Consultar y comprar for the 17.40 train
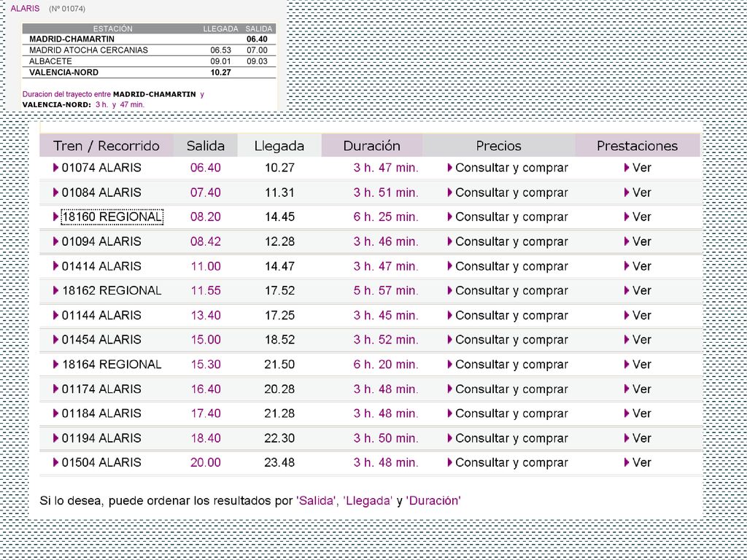747x560 pixels. pos(511,413)
